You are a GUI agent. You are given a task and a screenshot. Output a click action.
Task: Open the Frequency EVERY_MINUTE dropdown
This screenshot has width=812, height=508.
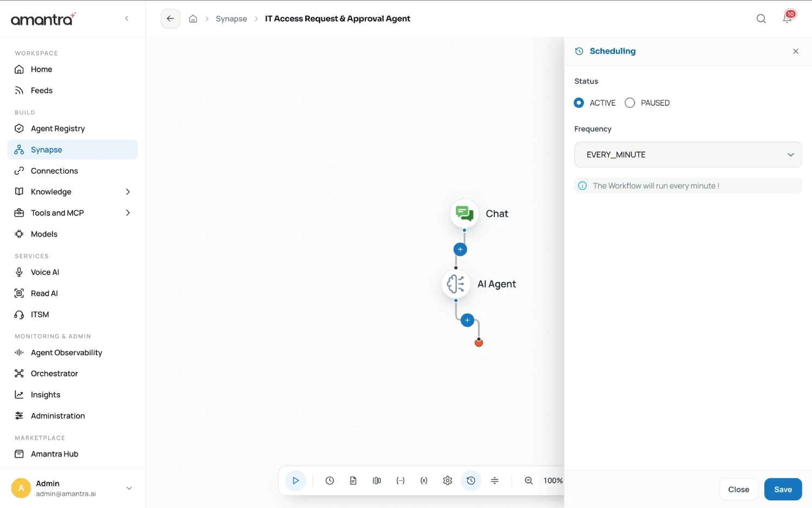(x=688, y=155)
